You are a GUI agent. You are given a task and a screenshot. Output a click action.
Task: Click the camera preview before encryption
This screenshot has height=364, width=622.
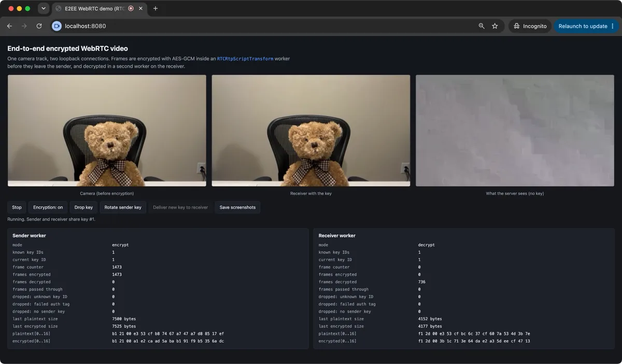[107, 130]
